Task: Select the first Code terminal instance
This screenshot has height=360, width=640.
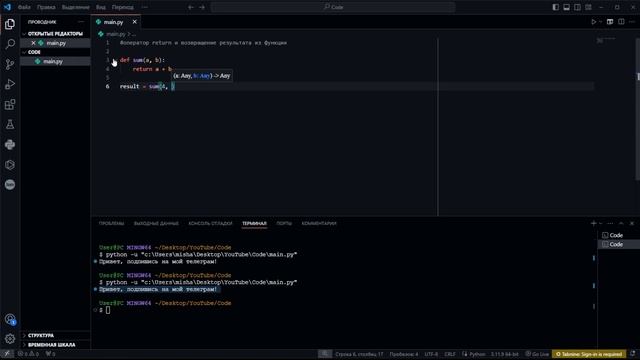Action: pos(618,235)
